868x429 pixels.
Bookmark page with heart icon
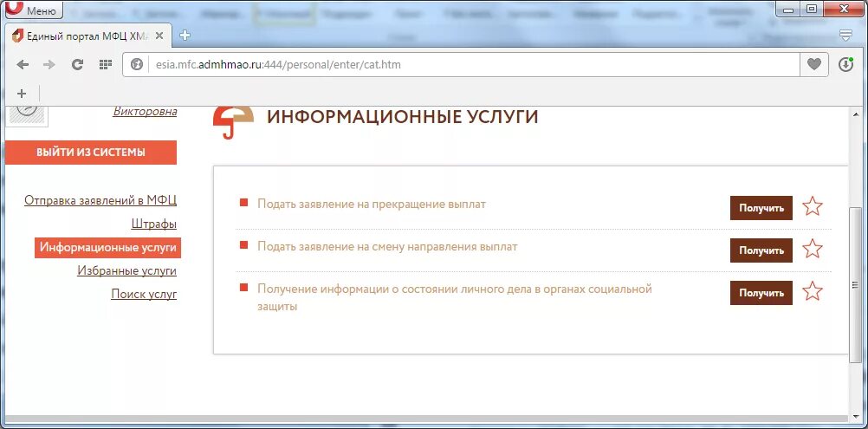point(813,65)
